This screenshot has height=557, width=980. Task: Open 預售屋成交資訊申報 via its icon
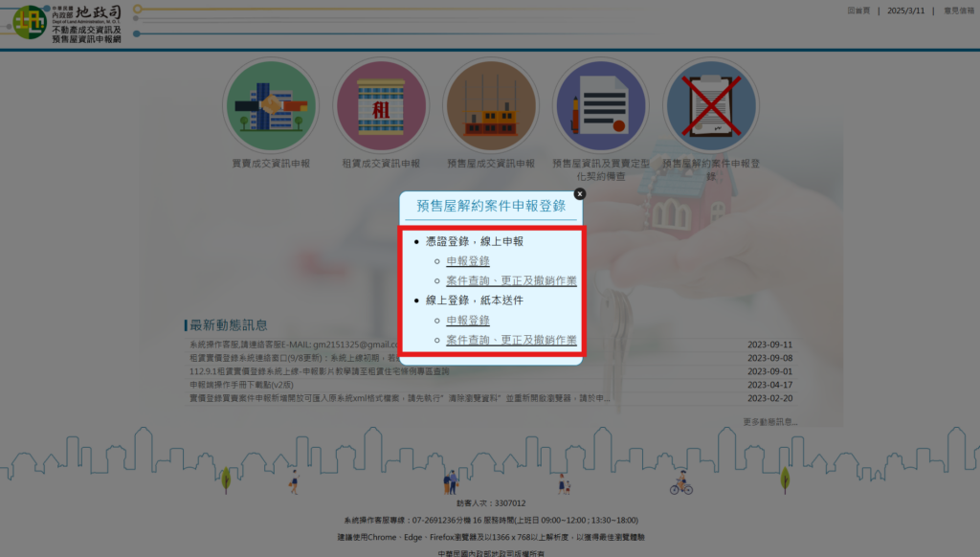pos(491,105)
